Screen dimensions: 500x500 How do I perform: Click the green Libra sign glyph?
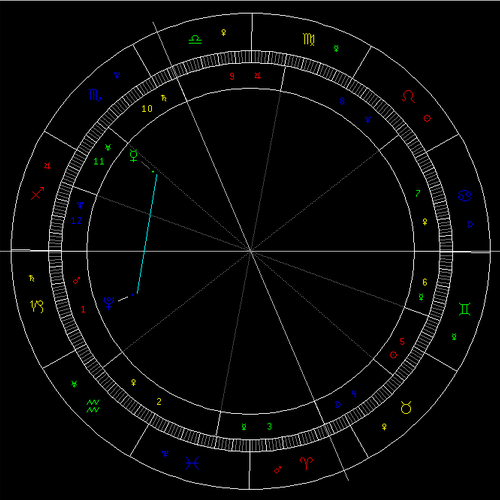[x=195, y=40]
